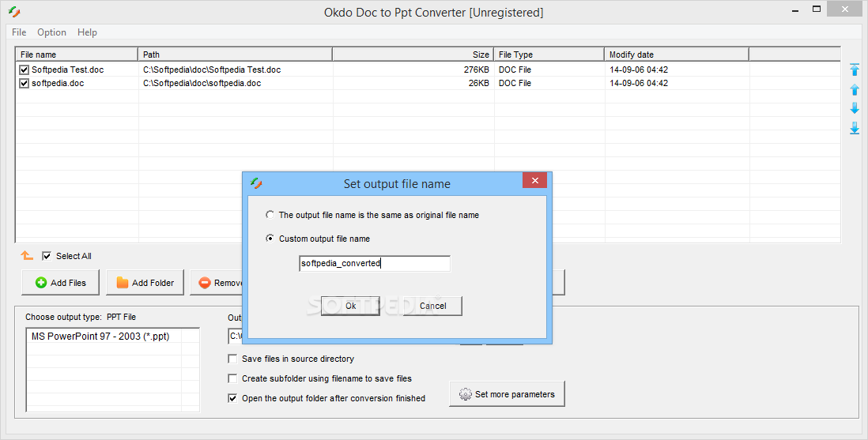Open Set more parameters
Image resolution: width=868 pixels, height=440 pixels.
click(507, 394)
